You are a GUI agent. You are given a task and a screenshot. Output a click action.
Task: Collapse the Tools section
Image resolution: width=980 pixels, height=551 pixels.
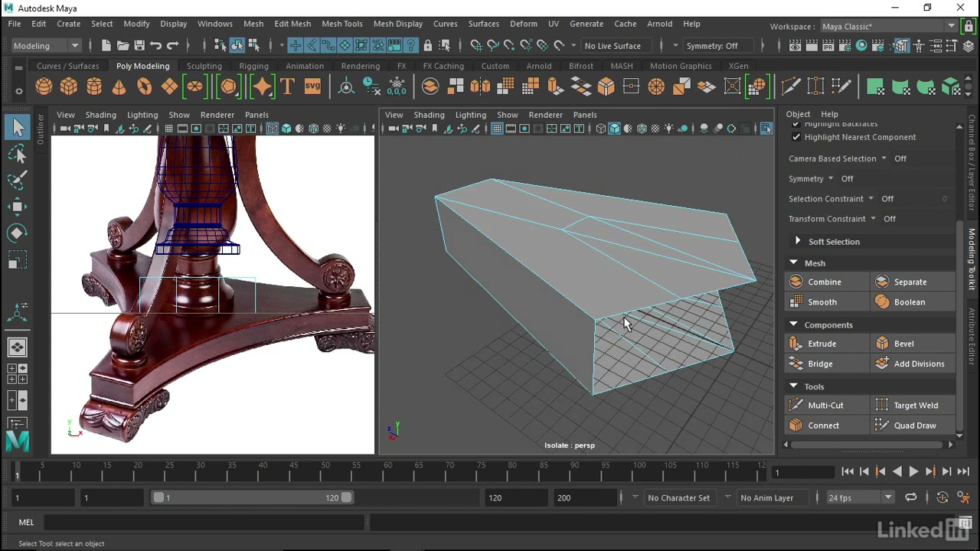[x=793, y=386]
